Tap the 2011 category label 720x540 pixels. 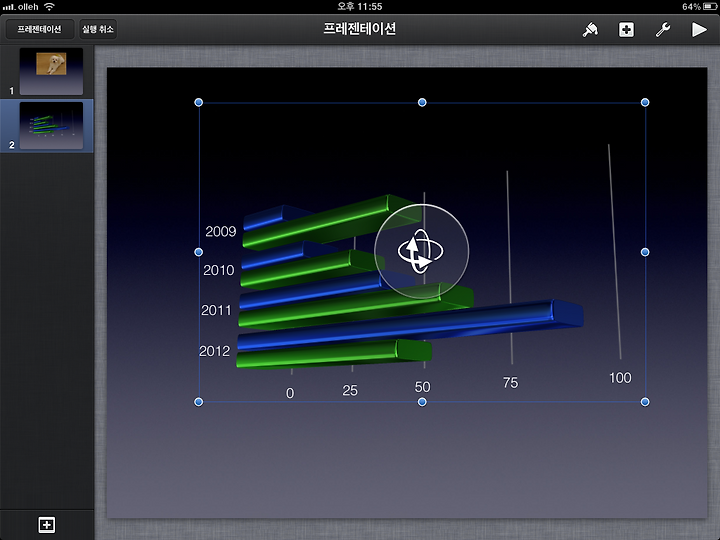tap(216, 310)
